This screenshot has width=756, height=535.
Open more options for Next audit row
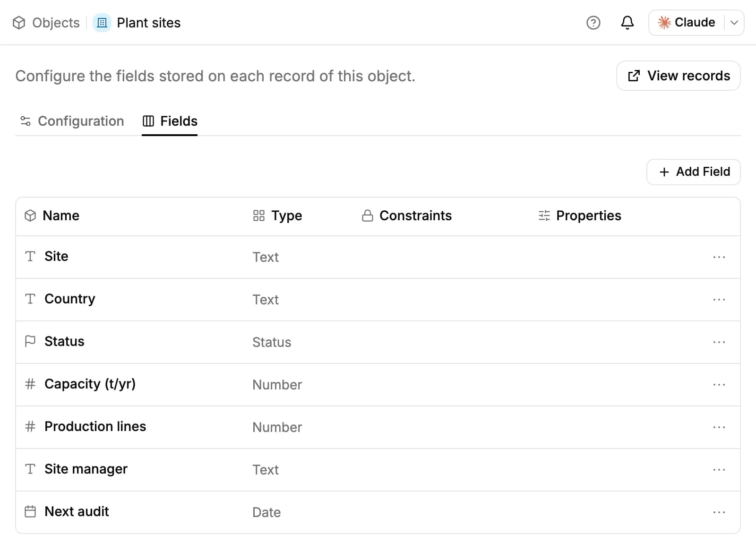[719, 512]
